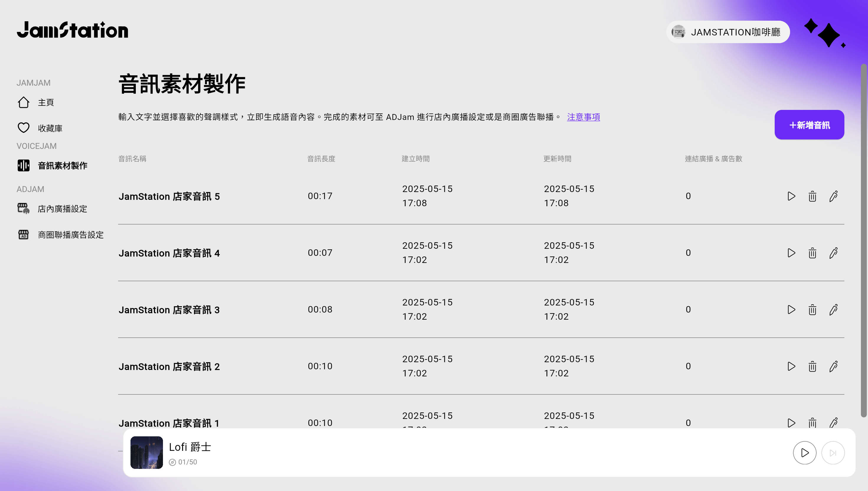
Task: Select 音訊素材製作 in sidebar
Action: 63,165
